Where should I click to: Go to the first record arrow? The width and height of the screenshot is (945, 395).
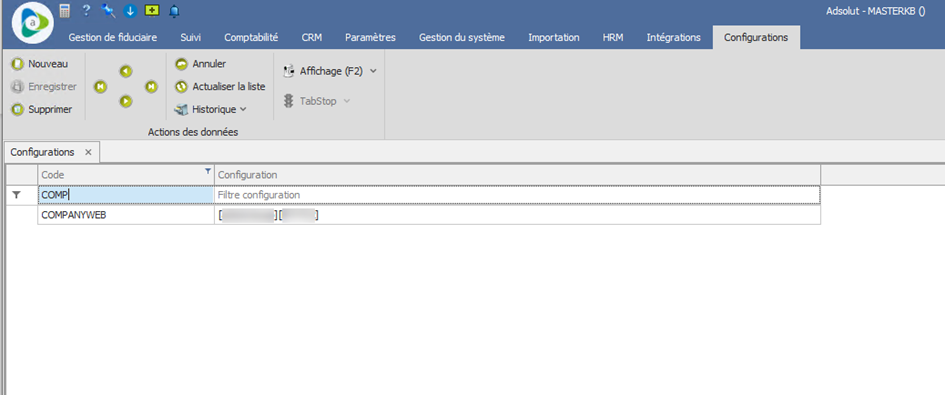point(100,87)
